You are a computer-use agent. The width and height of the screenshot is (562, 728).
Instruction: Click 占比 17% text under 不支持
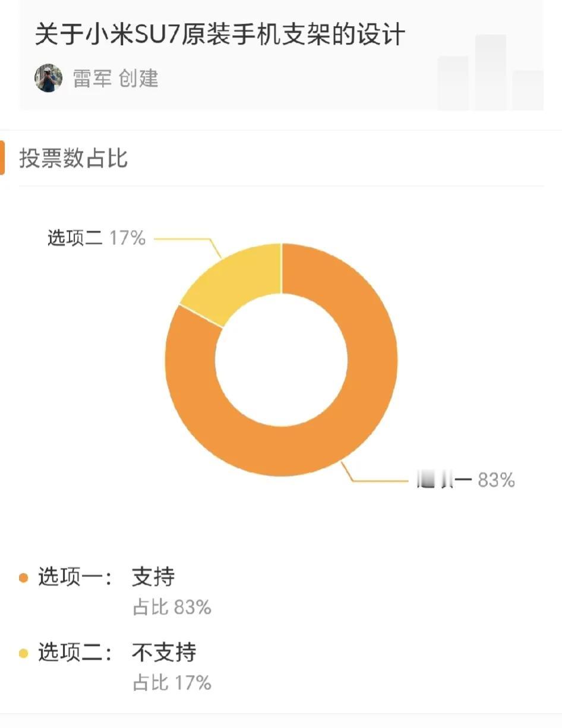(172, 683)
